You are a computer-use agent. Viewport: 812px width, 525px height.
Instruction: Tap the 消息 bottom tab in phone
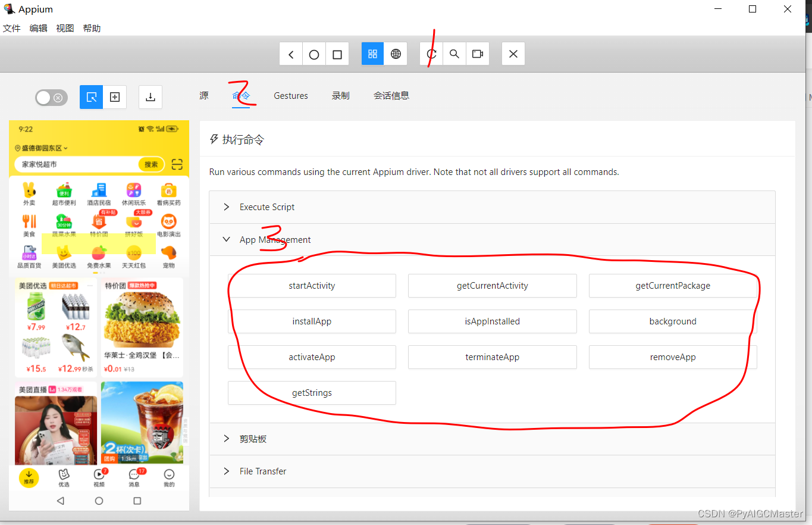[x=134, y=478]
